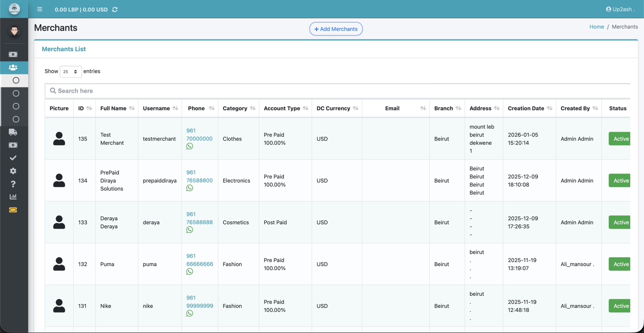Click the checkmark icon in sidebar
644x333 pixels.
click(13, 158)
